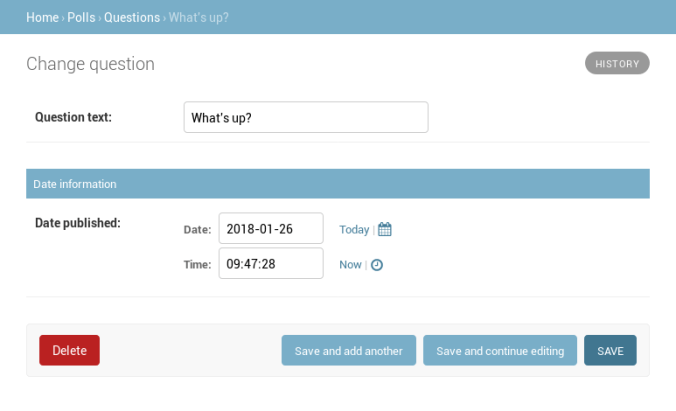Set the date using the Today link
Viewport: 676px width, 411px height.
pyautogui.click(x=354, y=229)
